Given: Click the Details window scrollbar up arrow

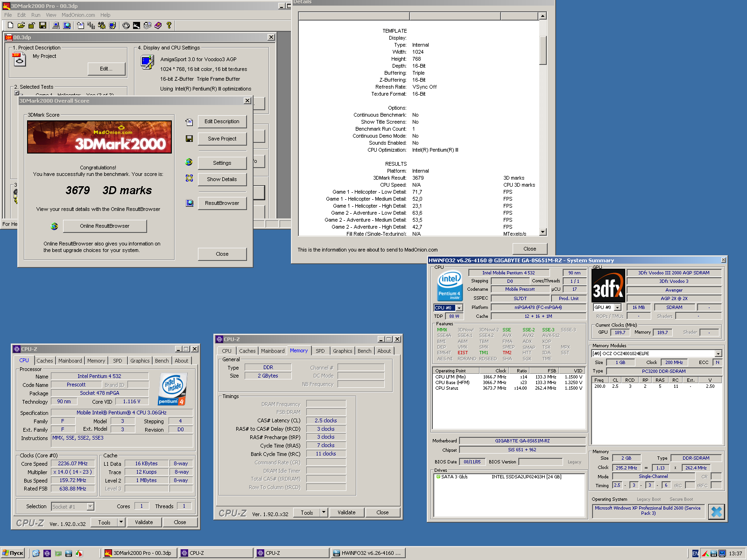Looking at the screenshot, I should 543,16.
